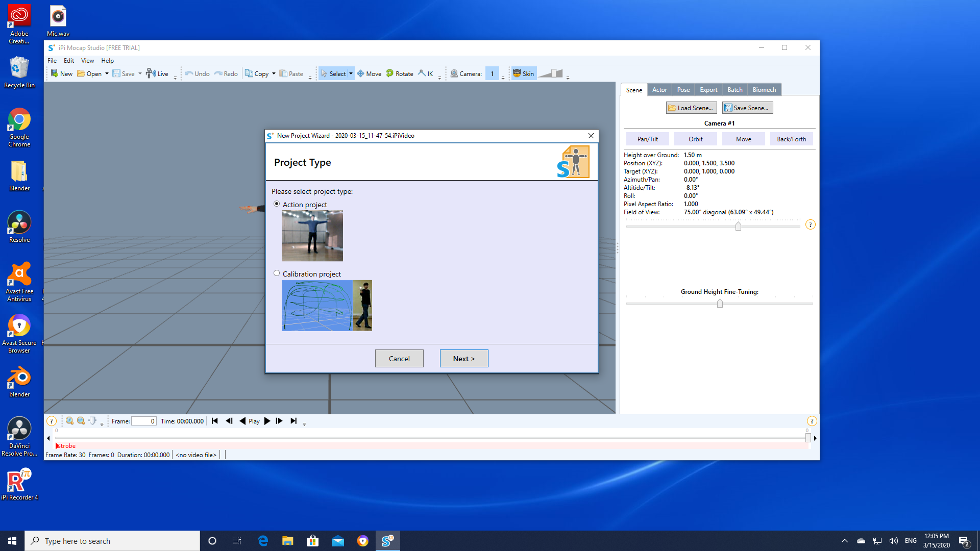
Task: Adjust the Field of View slider handle
Action: pos(738,226)
